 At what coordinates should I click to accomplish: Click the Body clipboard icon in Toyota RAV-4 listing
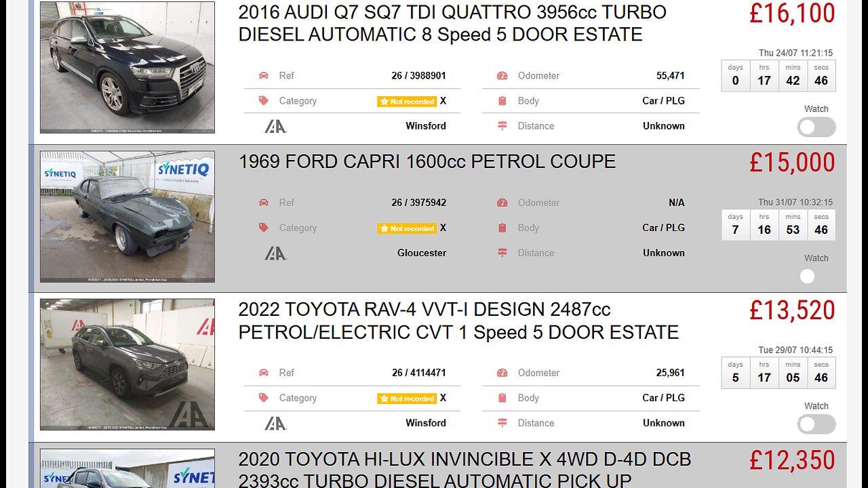click(x=502, y=398)
